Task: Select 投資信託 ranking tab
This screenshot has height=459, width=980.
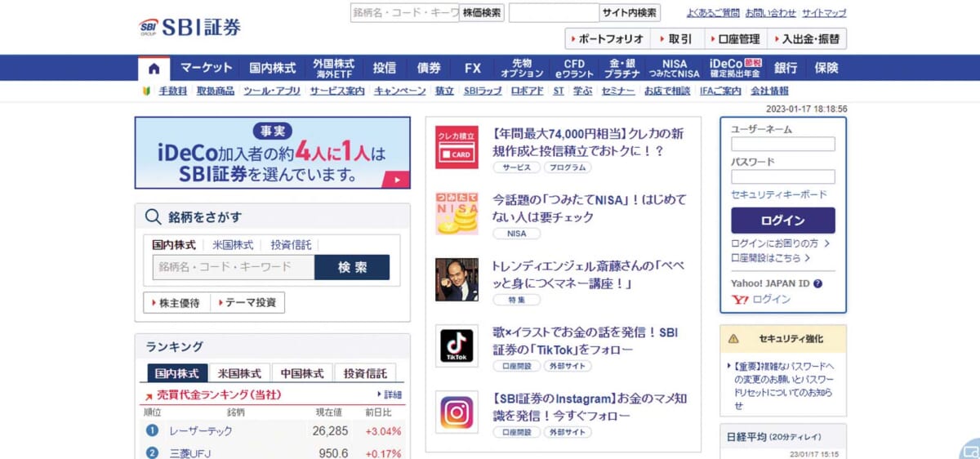Action: 365,373
